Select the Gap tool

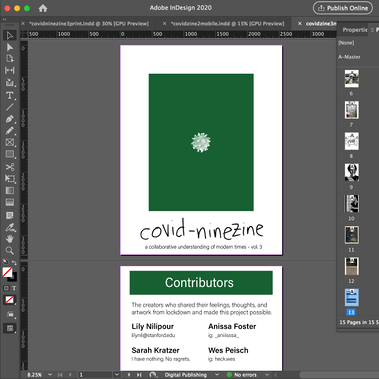tap(10, 70)
